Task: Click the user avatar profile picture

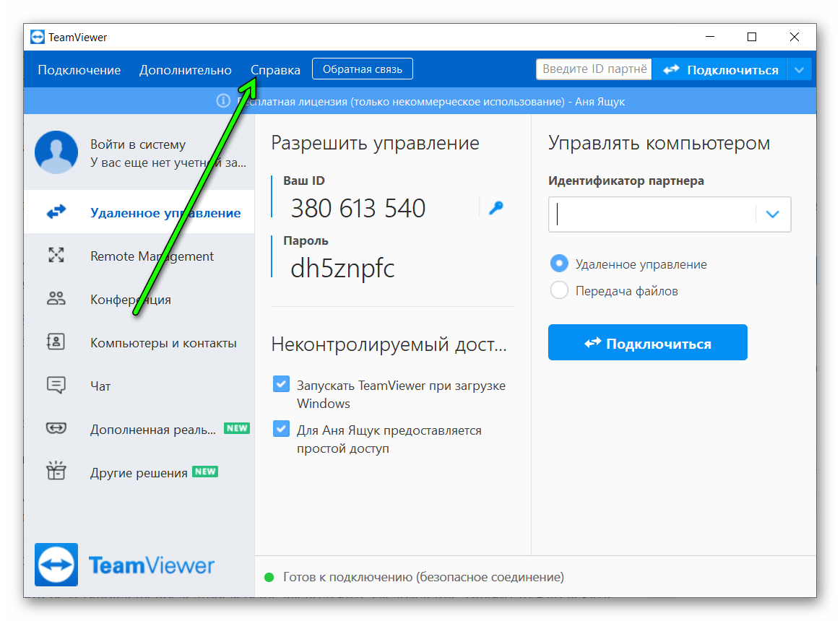Action: point(56,152)
